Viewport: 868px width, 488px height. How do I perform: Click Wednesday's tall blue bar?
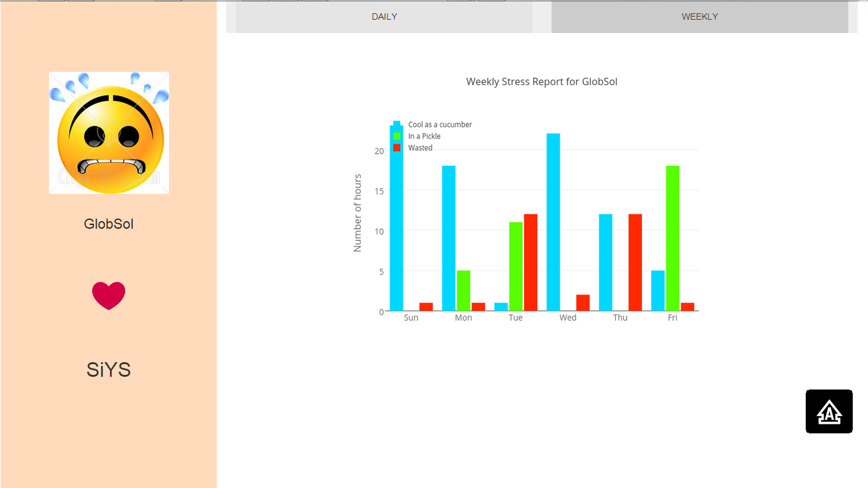point(553,222)
